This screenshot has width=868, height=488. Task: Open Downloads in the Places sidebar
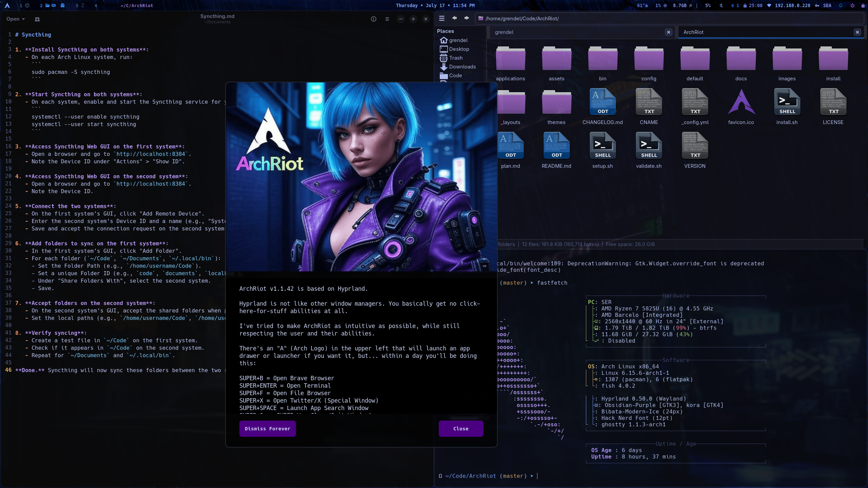(458, 67)
